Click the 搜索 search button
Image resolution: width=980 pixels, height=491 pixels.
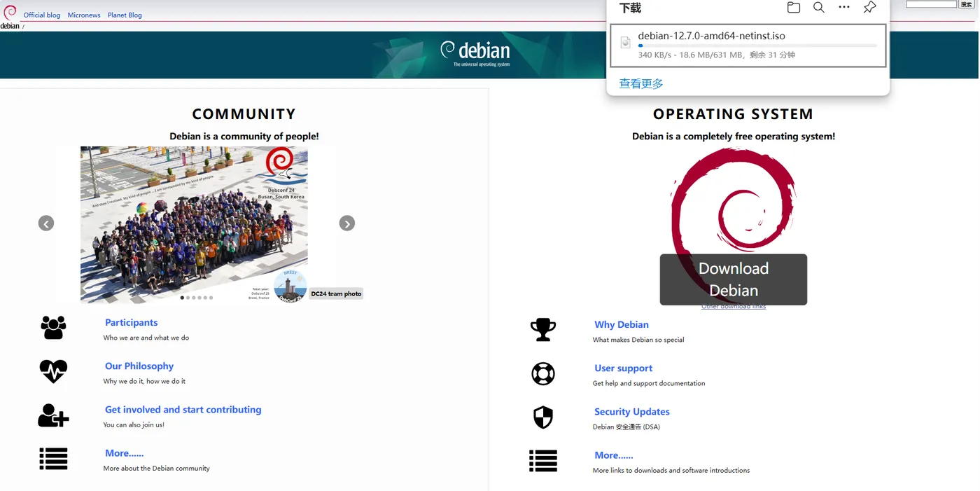click(x=966, y=4)
